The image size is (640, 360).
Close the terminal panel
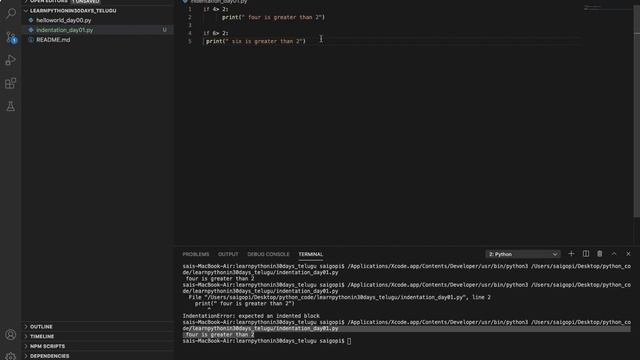coord(628,254)
